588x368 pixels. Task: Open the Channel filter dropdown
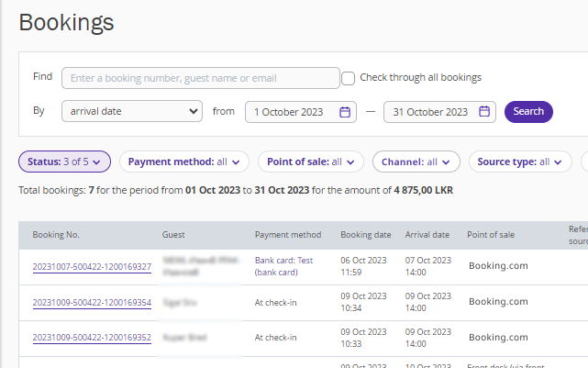point(416,162)
